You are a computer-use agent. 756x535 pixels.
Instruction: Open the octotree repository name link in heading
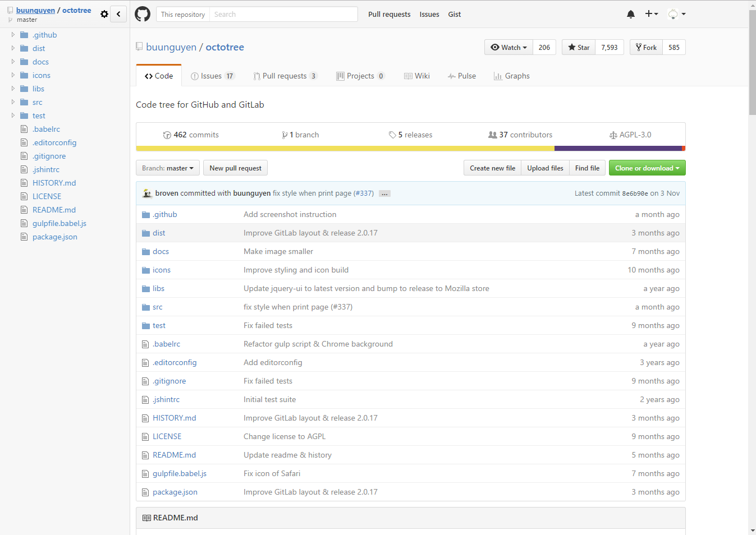pos(225,47)
